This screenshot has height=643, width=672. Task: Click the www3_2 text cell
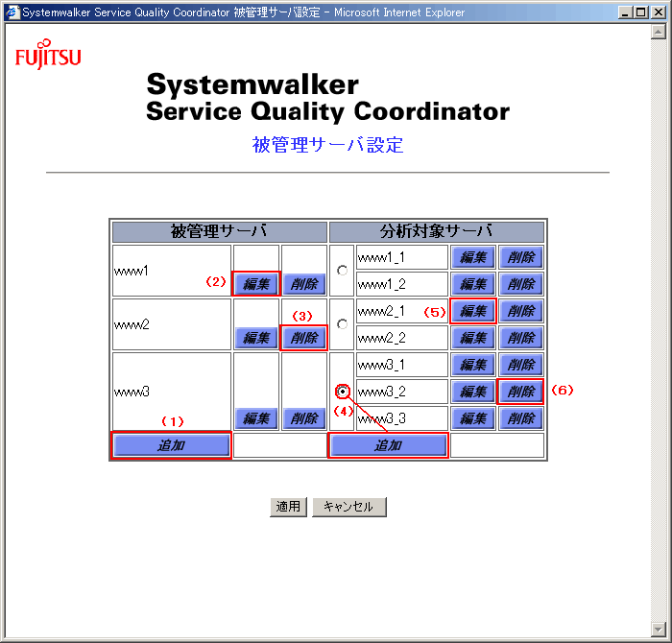point(402,392)
